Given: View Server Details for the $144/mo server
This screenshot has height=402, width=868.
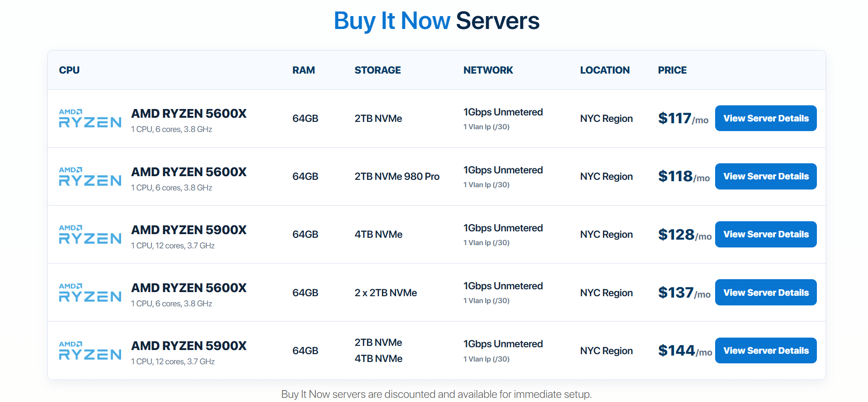Looking at the screenshot, I should tap(766, 350).
